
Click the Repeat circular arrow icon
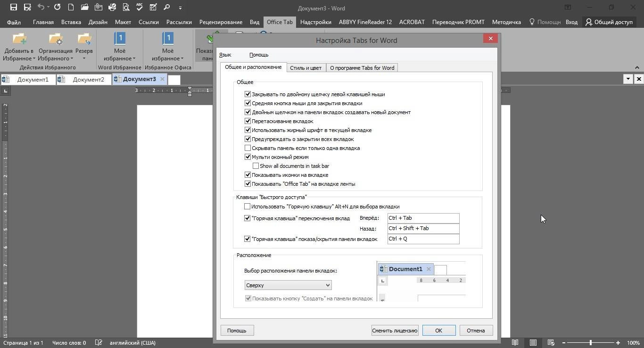click(57, 8)
